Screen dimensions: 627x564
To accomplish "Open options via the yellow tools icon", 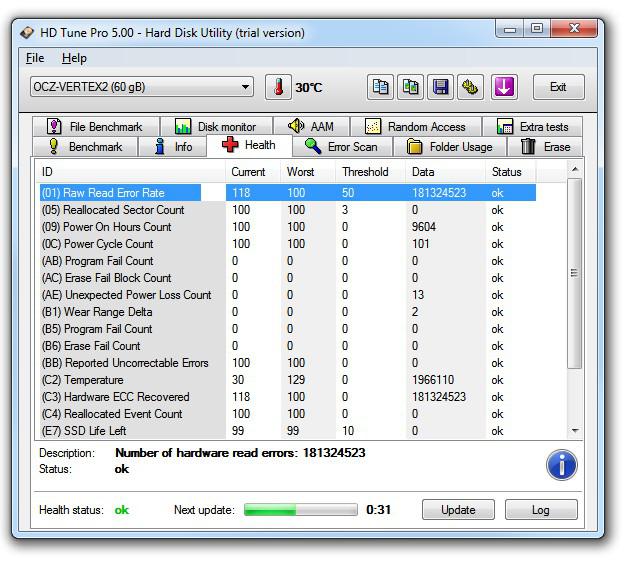I will 470,87.
